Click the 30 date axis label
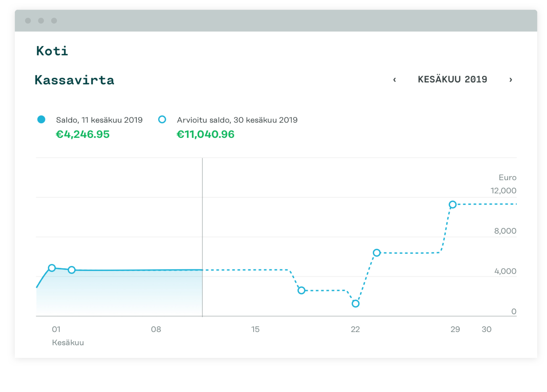 pyautogui.click(x=487, y=329)
